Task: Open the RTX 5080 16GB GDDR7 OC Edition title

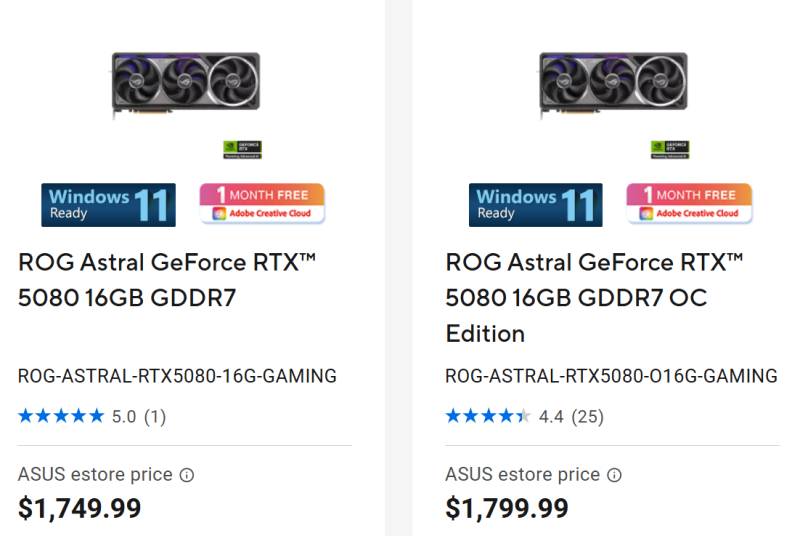Action: coord(594,297)
